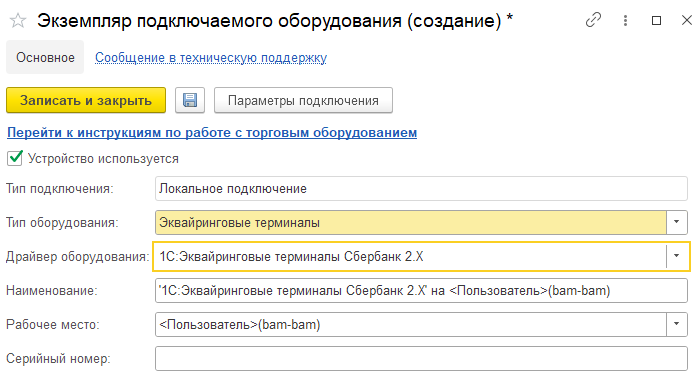Open the 'Драйвер оборудования' dropdown list

pos(677,256)
